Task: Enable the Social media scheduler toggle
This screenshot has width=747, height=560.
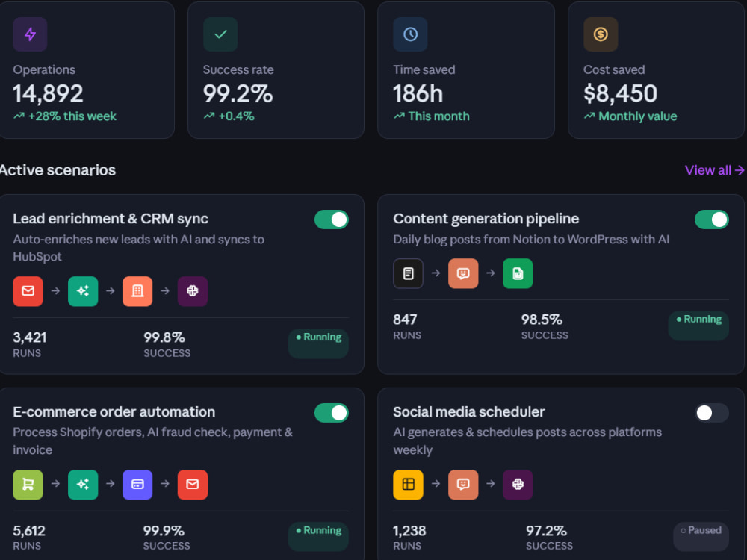Action: tap(712, 413)
